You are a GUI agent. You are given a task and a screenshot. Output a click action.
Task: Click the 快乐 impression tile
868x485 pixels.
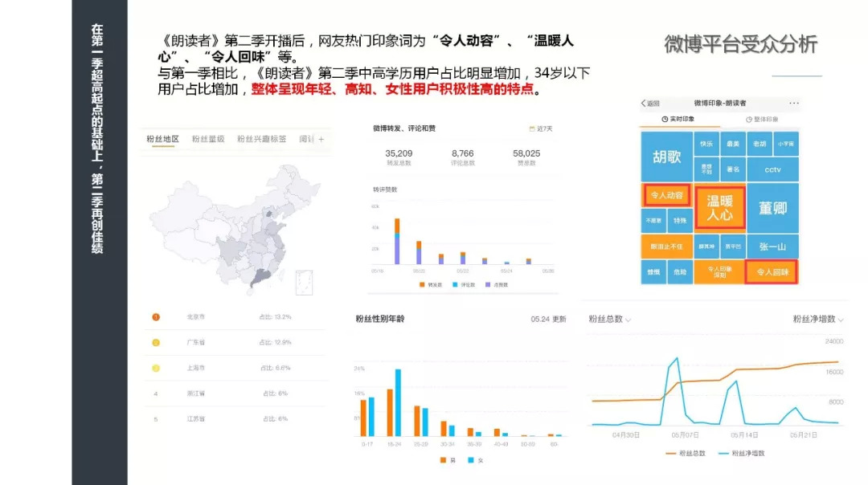pos(706,144)
